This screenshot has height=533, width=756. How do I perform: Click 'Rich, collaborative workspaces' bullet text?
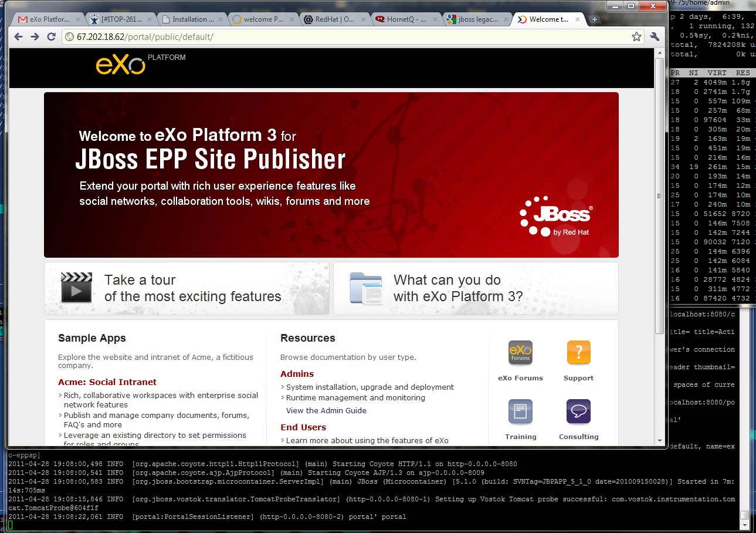point(161,400)
